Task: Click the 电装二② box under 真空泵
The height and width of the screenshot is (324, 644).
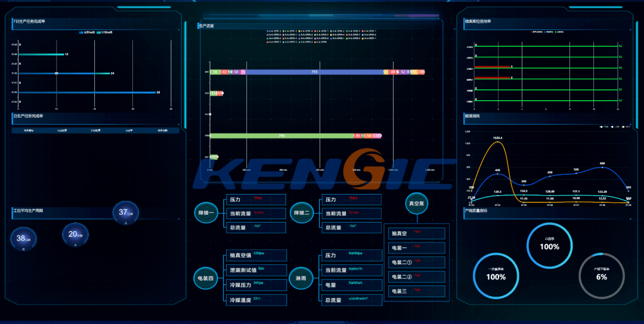Action: [x=416, y=277]
